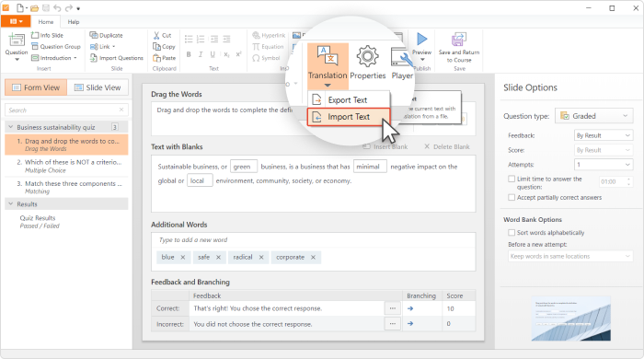644x359 pixels.
Task: Click Type to add a new word field
Action: 313,240
